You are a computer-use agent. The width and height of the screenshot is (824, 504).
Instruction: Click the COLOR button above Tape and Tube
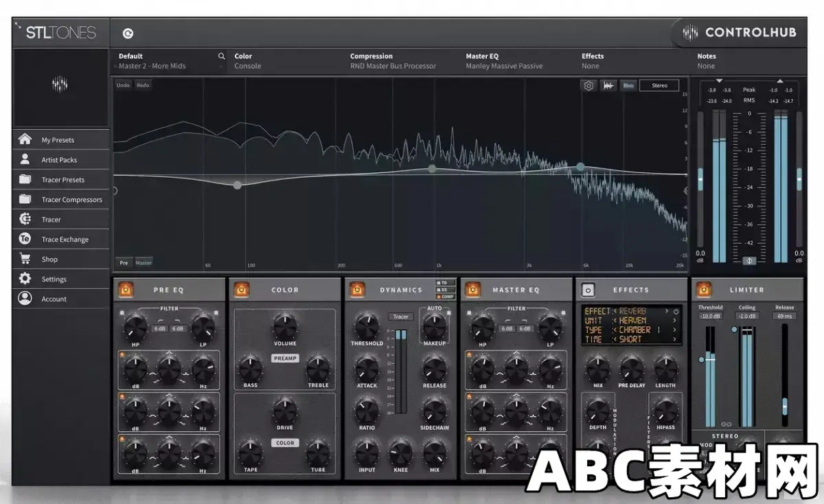click(285, 443)
